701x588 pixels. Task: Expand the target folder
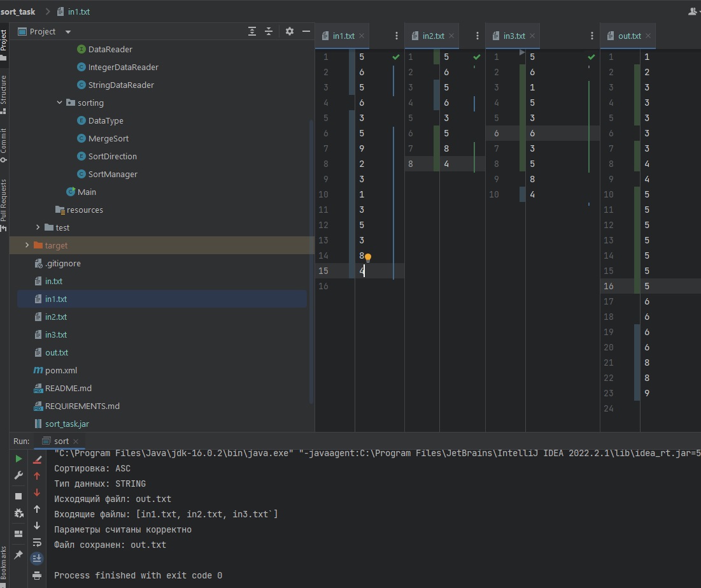click(x=27, y=245)
